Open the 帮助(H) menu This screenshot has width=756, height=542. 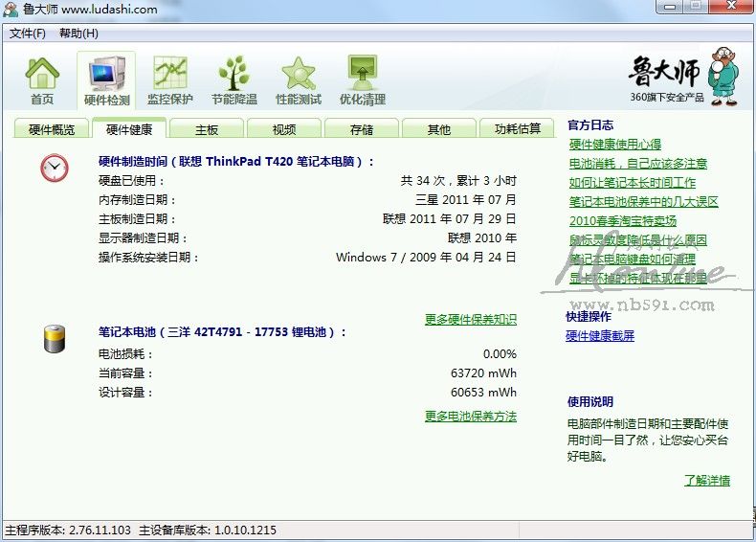click(x=78, y=34)
